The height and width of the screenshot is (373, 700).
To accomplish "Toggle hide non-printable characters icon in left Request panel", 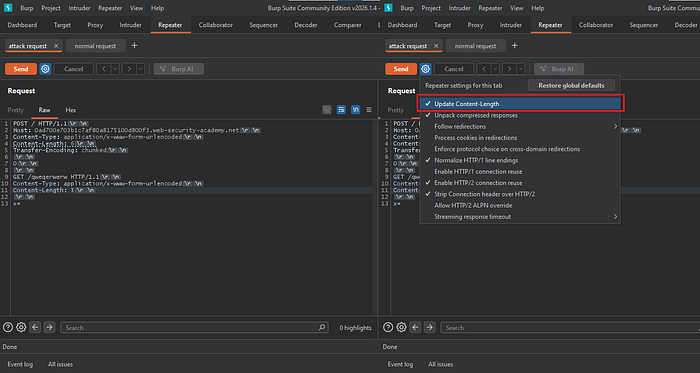I will [x=327, y=109].
